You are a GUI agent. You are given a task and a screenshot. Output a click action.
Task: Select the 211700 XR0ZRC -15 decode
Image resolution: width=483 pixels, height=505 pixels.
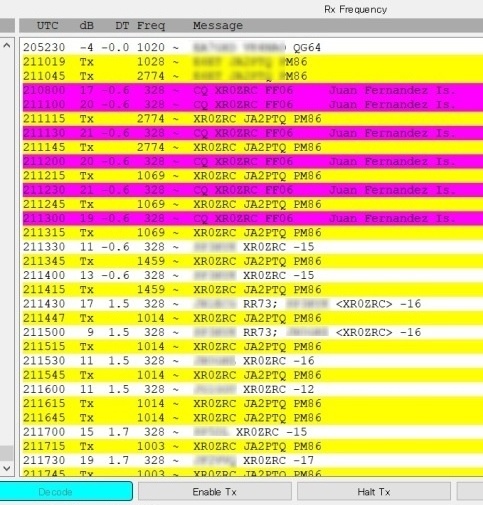point(251,432)
